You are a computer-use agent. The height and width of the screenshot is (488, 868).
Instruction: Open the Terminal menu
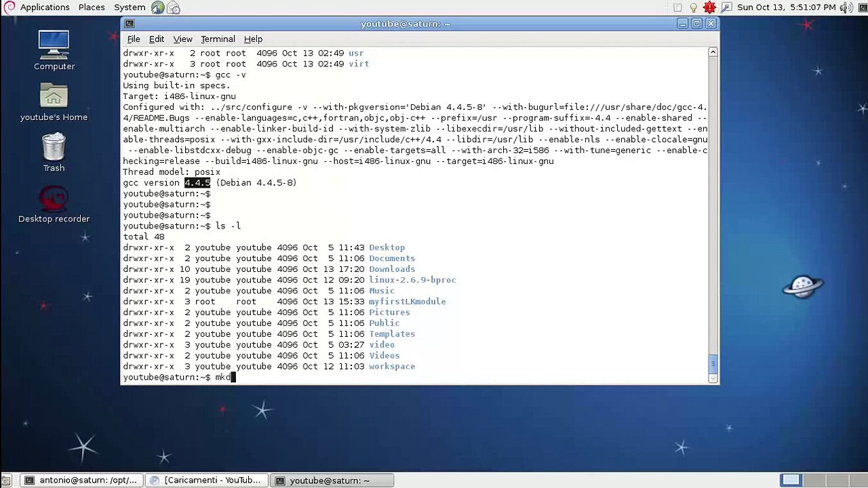pos(218,39)
